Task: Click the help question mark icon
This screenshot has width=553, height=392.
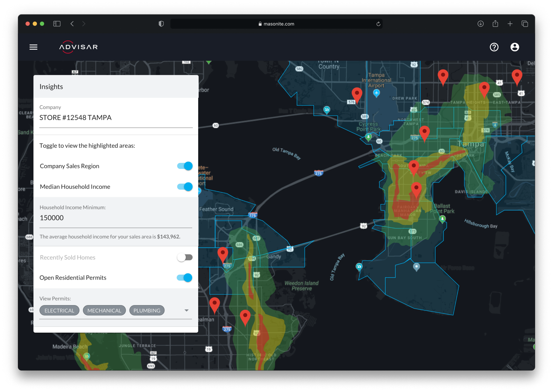Action: tap(494, 47)
